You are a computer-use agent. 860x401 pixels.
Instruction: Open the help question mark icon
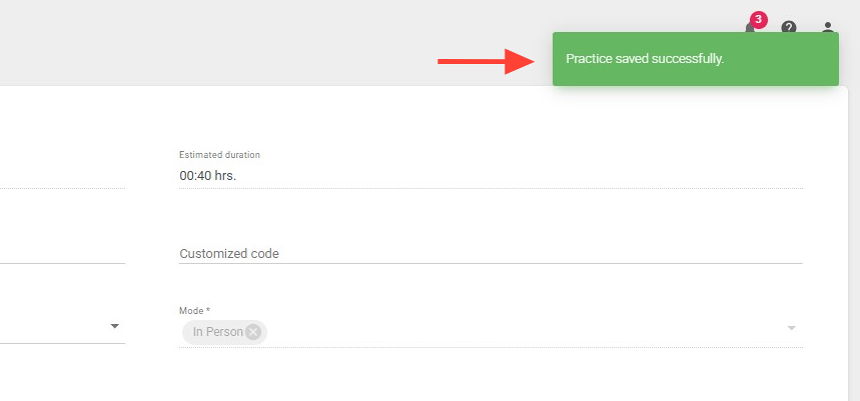point(789,27)
